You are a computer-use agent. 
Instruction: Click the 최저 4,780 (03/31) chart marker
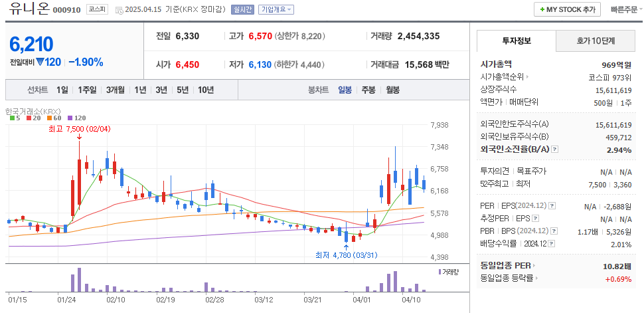point(346,255)
